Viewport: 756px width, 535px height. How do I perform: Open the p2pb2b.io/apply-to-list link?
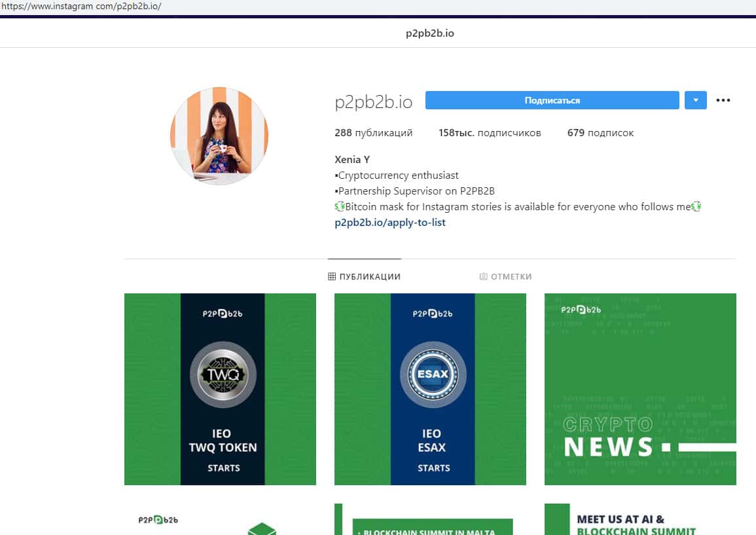pos(390,223)
